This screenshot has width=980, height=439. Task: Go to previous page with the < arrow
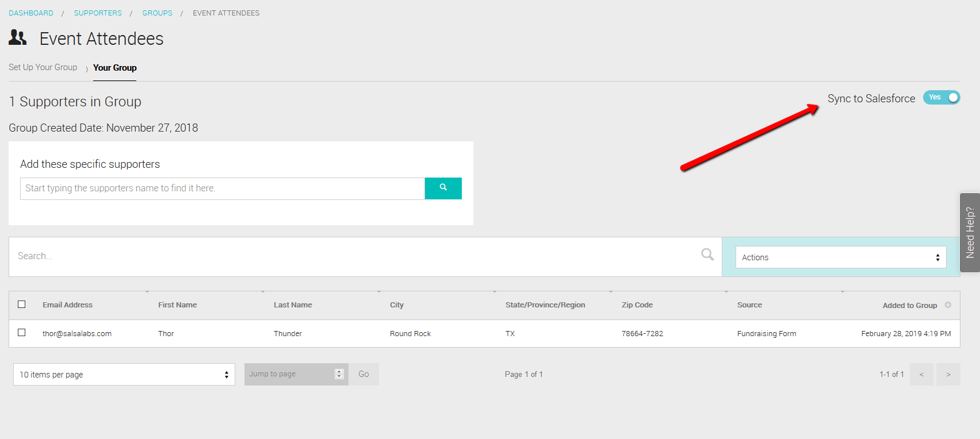coord(921,375)
